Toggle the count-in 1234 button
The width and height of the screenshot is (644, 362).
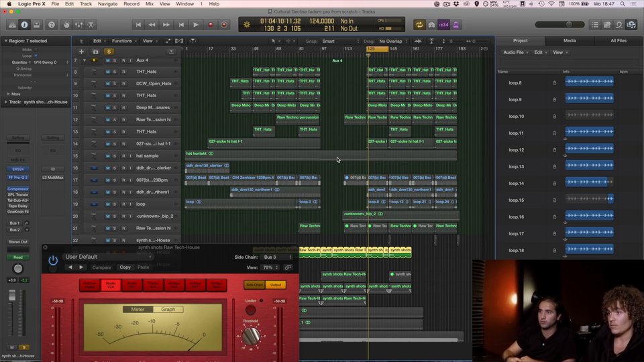(443, 25)
